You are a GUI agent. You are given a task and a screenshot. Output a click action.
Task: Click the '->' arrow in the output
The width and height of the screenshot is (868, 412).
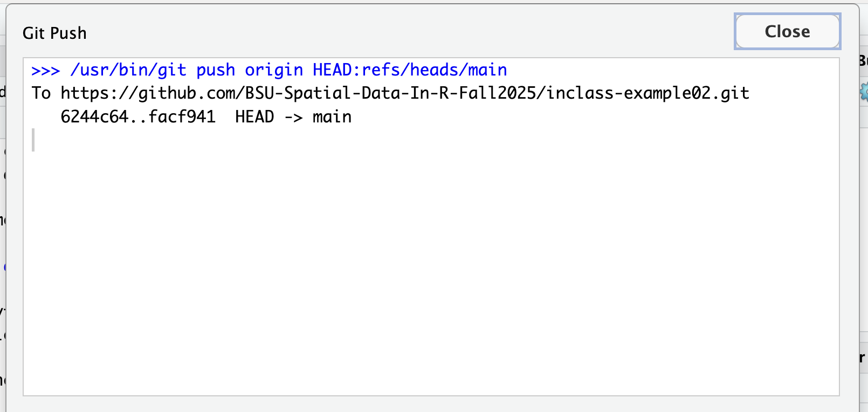point(293,118)
